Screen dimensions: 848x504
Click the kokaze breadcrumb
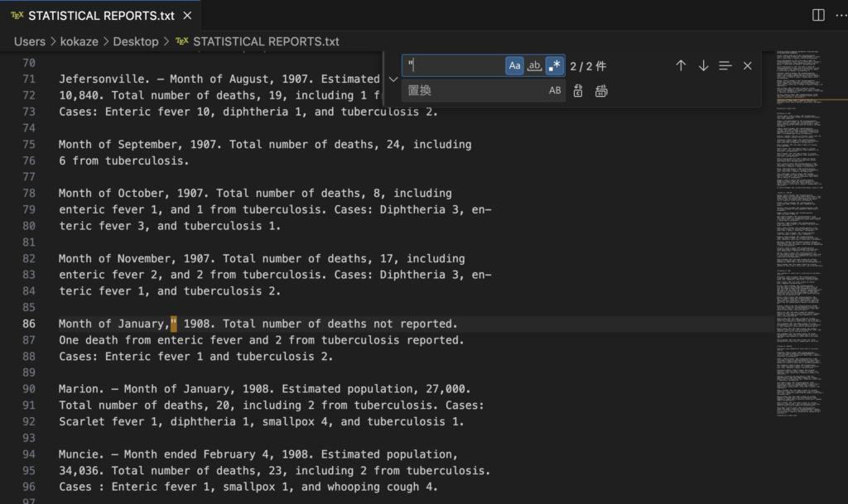pos(79,41)
